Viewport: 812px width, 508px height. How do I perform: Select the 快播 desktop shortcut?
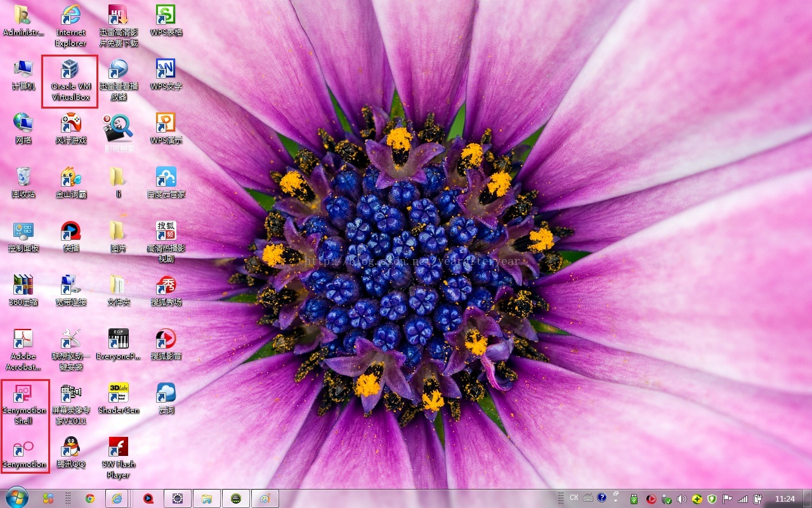point(71,237)
